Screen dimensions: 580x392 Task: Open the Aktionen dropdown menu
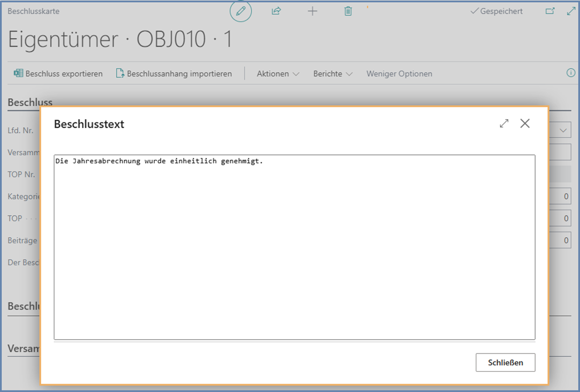tap(278, 74)
